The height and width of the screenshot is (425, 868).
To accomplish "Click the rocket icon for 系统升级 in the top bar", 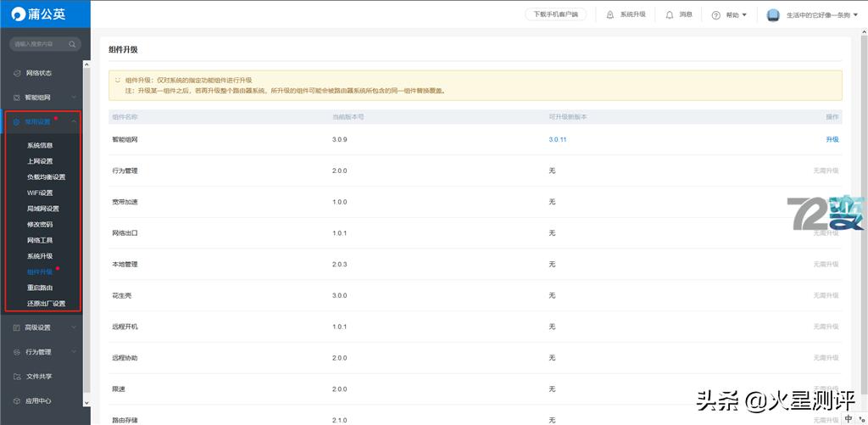I will 610,15.
